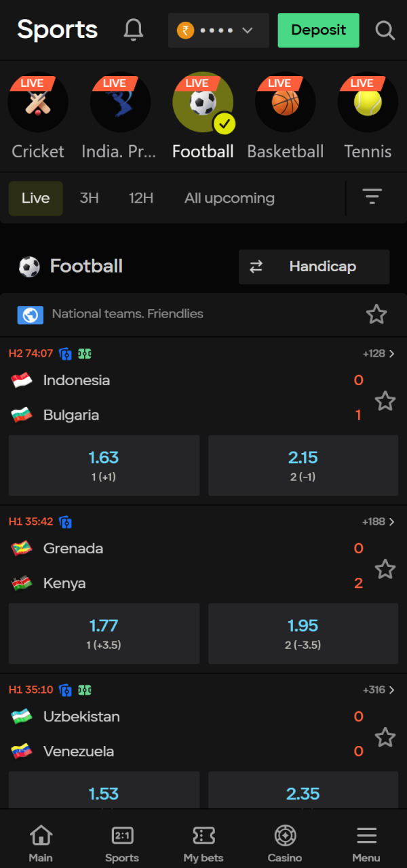The width and height of the screenshot is (407, 868).
Task: Switch to the All upcoming tab
Action: click(229, 198)
